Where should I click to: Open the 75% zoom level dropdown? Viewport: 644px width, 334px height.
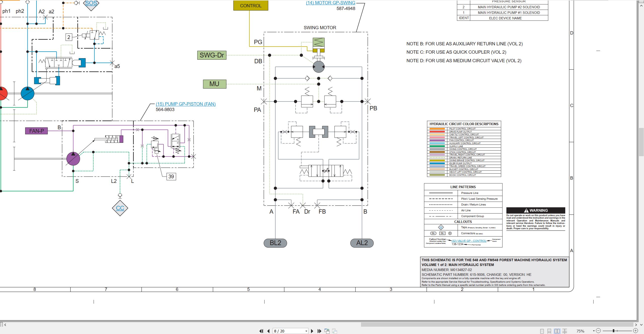coord(594,331)
